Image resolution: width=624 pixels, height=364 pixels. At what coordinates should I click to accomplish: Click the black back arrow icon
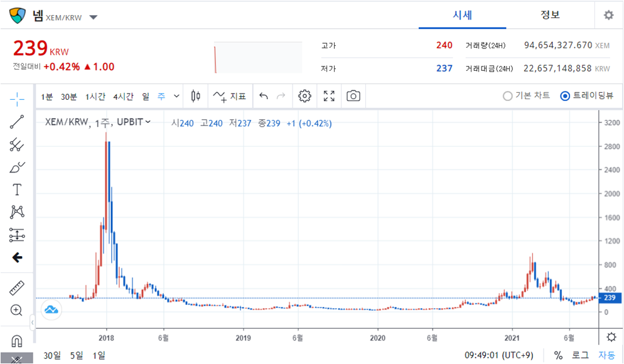tap(17, 258)
